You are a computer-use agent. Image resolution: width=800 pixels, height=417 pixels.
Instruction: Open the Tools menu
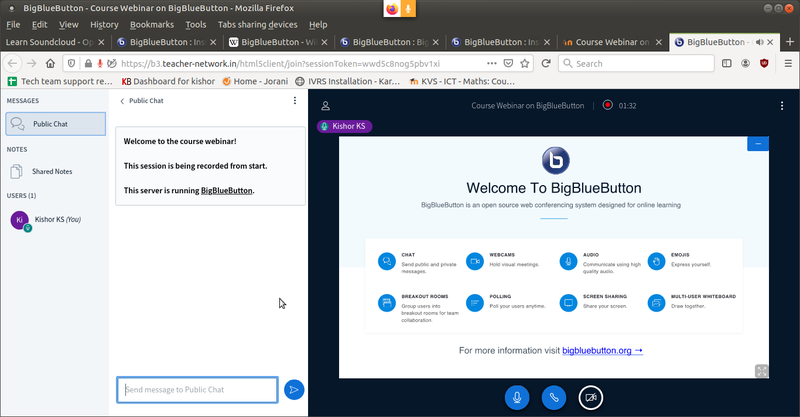[195, 24]
